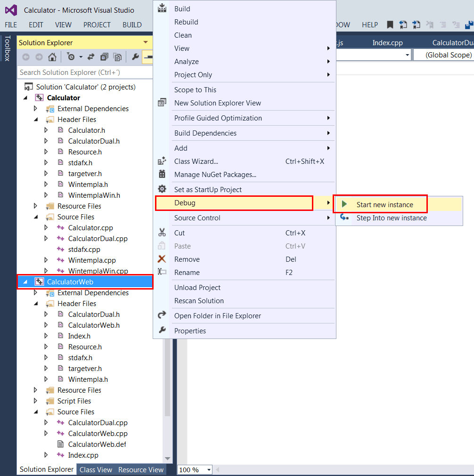Open the Add submenu
Image resolution: width=474 pixels, height=476 pixels.
(x=245, y=148)
